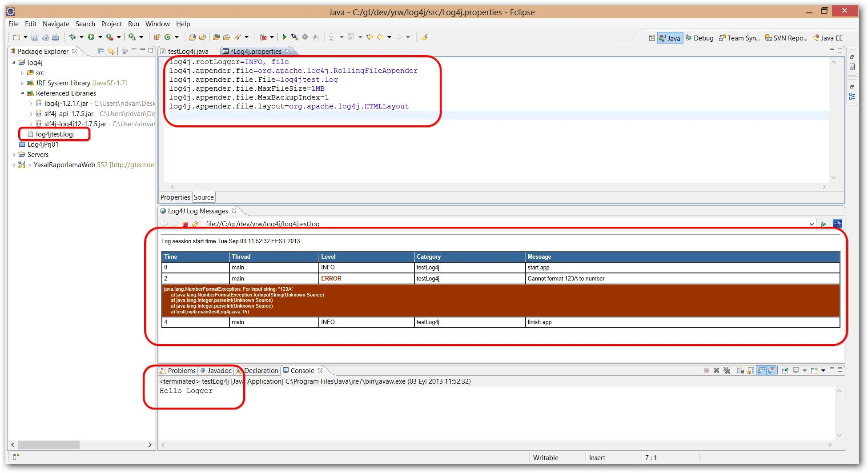Toggle Link with Editor in Package Explorer
Image resolution: width=868 pixels, height=473 pixels.
(111, 51)
